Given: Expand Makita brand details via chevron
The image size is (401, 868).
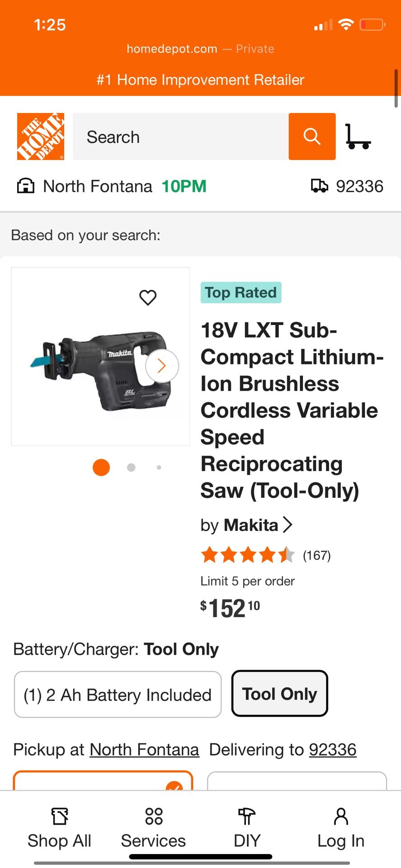Looking at the screenshot, I should pyautogui.click(x=288, y=525).
